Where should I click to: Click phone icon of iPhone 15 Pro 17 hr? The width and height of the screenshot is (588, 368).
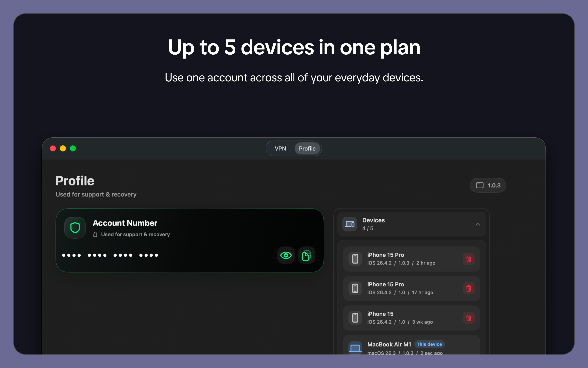tap(355, 288)
